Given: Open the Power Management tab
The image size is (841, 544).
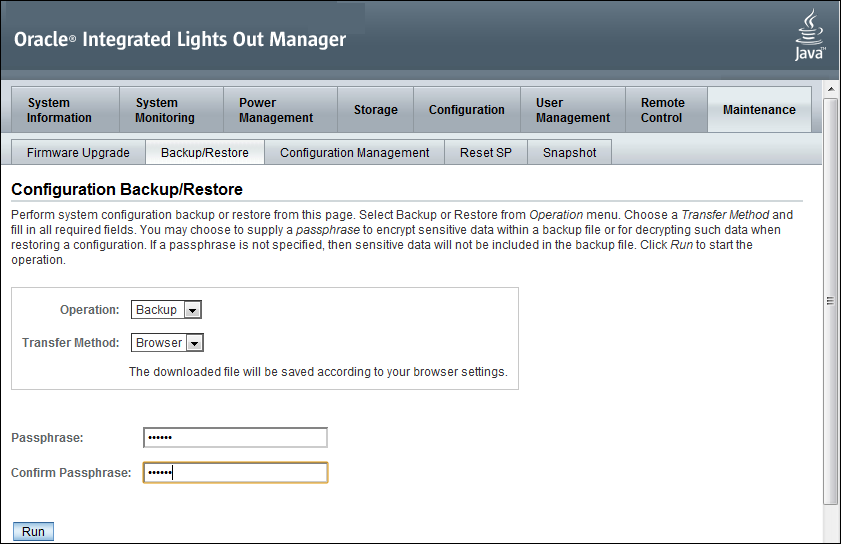Looking at the screenshot, I should click(x=281, y=110).
